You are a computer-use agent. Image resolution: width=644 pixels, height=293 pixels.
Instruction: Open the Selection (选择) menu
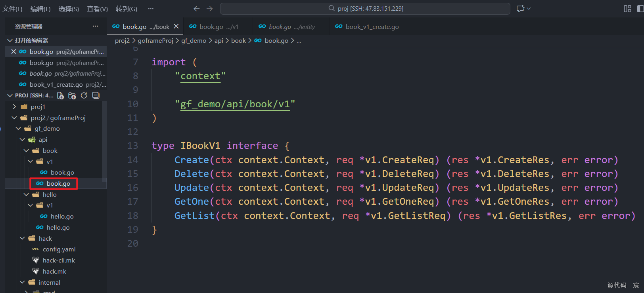69,9
